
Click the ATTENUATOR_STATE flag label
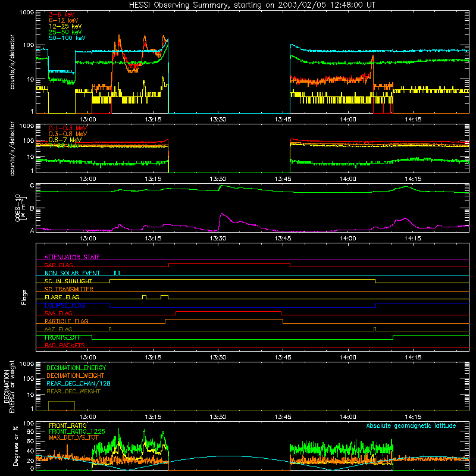point(72,257)
